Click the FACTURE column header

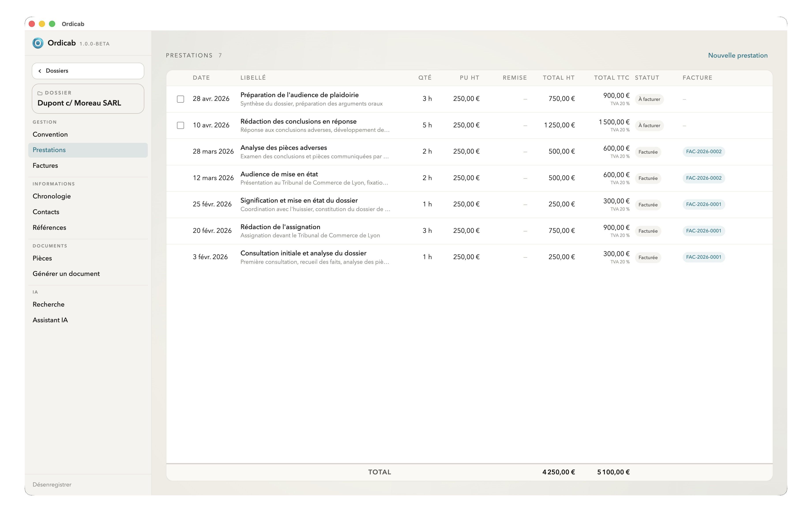point(697,78)
